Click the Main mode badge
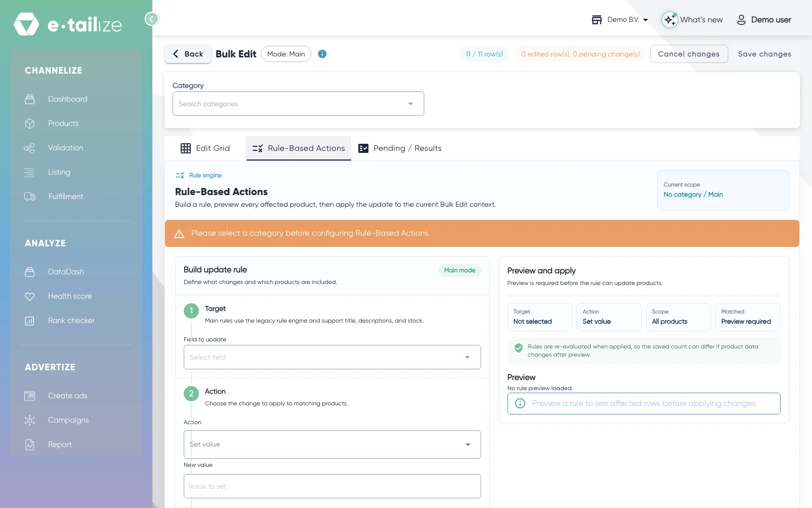Image resolution: width=812 pixels, height=508 pixels. (x=459, y=270)
